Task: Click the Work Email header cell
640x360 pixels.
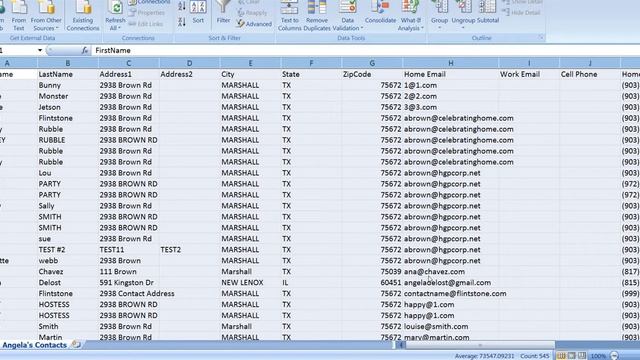Action: coord(529,74)
